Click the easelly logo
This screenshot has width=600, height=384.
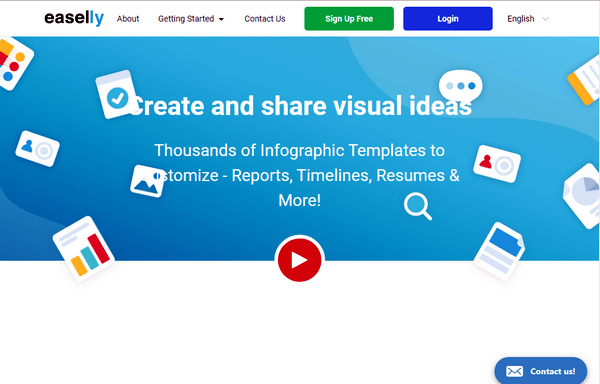[74, 18]
